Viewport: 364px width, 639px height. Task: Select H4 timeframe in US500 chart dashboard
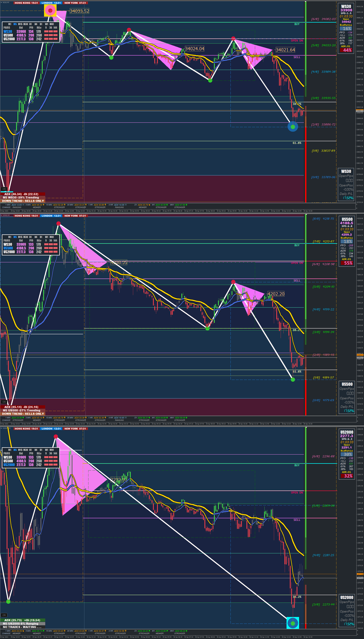[36, 237]
